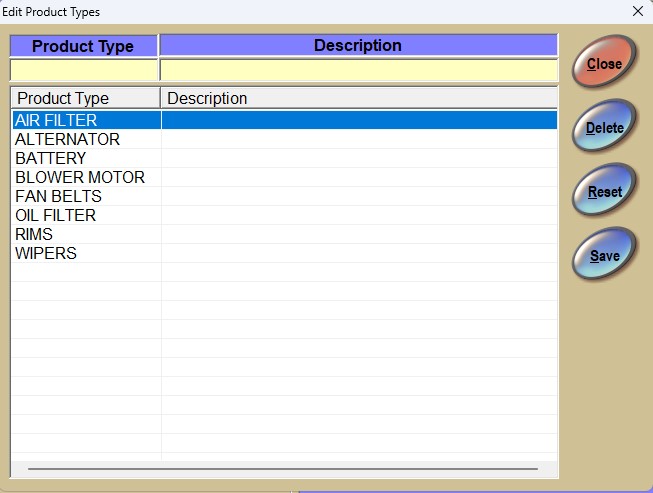Viewport: 653px width, 493px height.
Task: Choose the BATTERY product type
Action: coord(51,158)
